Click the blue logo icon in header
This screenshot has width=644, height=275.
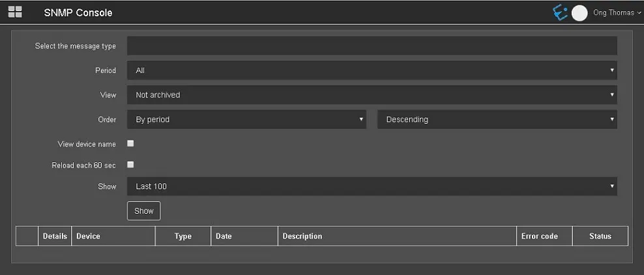click(560, 12)
